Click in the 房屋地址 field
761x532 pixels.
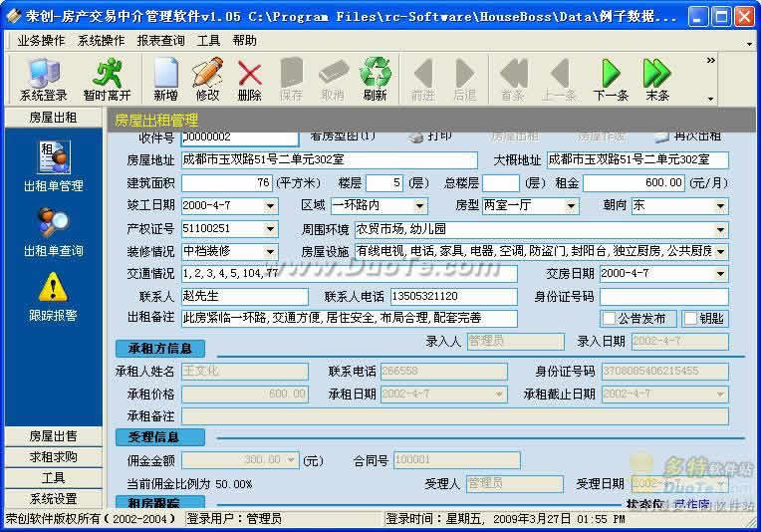330,160
